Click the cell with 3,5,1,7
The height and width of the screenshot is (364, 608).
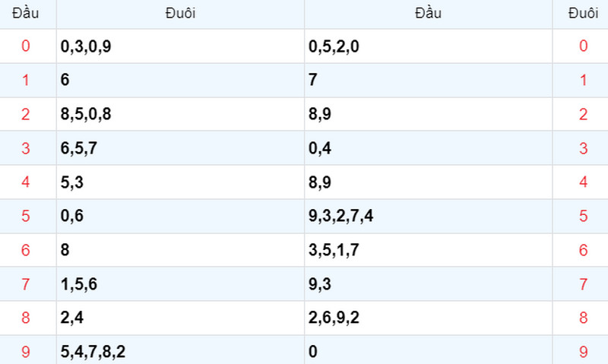428,250
